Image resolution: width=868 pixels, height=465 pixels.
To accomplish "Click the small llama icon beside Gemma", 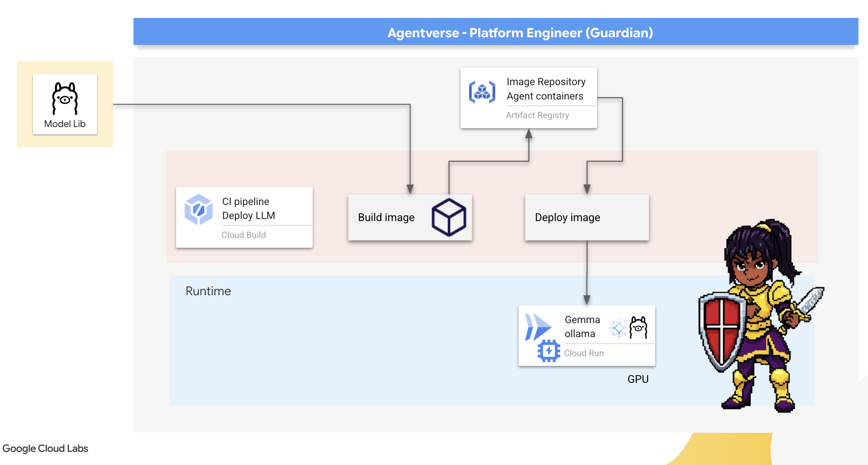I will coord(639,327).
